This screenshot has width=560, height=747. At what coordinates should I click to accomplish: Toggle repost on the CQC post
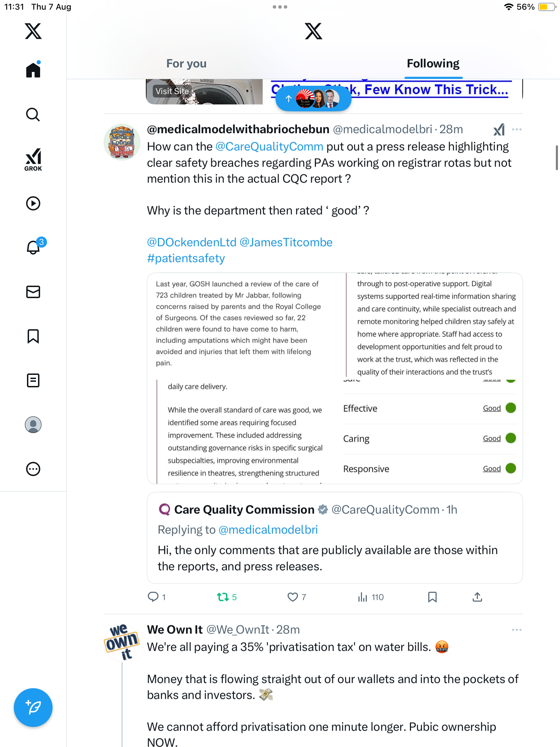click(x=223, y=597)
